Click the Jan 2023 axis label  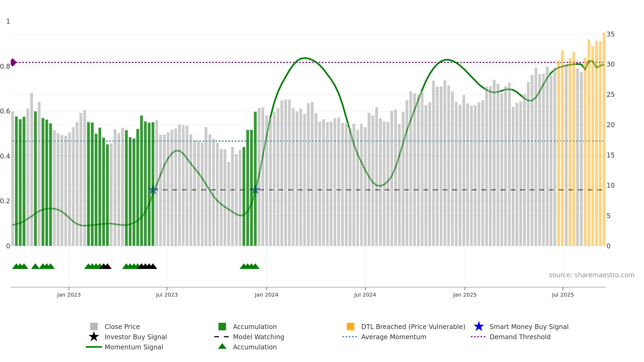click(x=69, y=295)
